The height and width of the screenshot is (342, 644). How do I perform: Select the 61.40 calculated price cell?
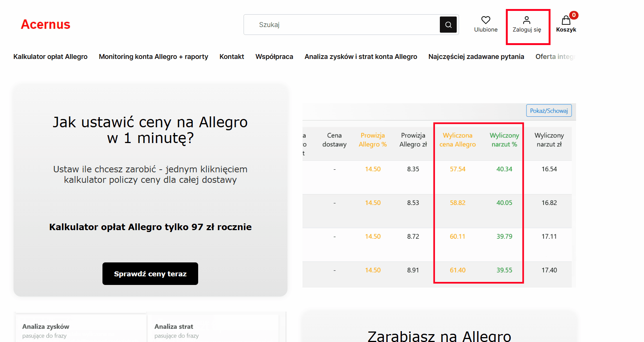click(x=457, y=270)
